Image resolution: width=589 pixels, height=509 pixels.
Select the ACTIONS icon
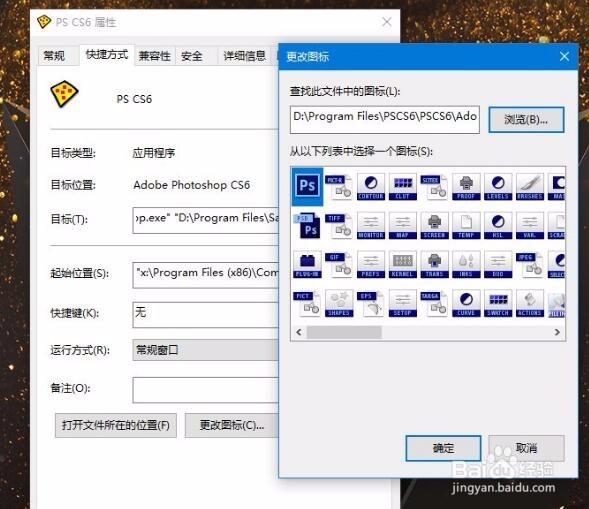pos(530,303)
